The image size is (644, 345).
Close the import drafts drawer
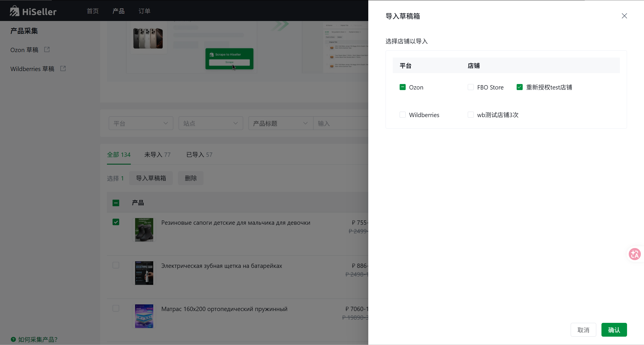(624, 16)
